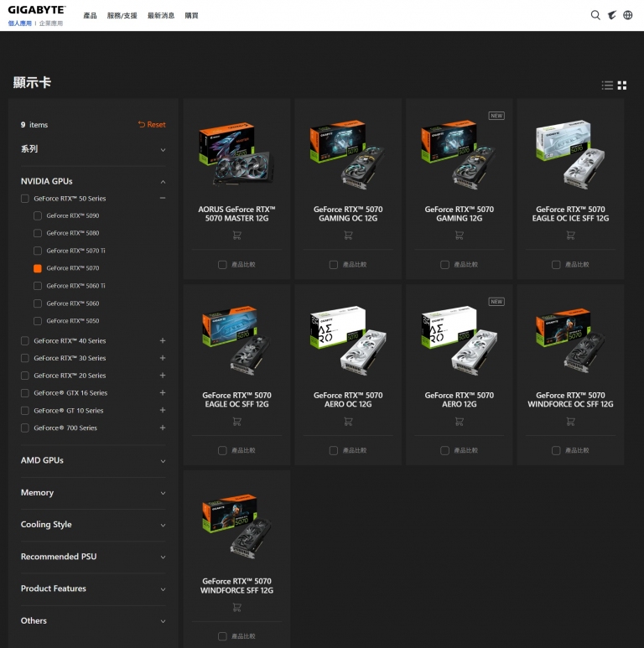Expand GeForce RTX 30 Series plus icon
This screenshot has height=648, width=644.
pos(163,358)
